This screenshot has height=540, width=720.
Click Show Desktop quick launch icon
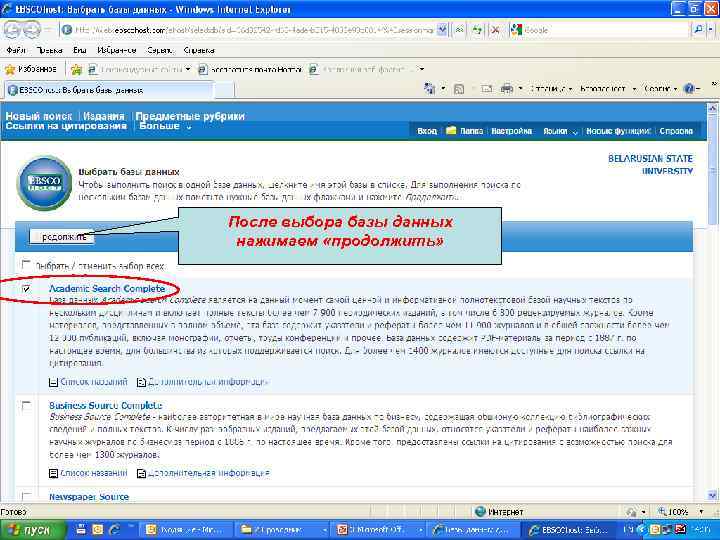[x=81, y=529]
